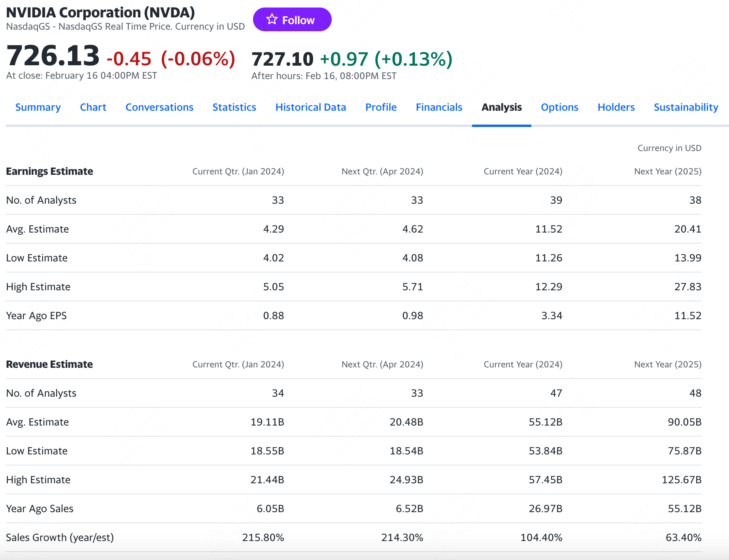This screenshot has height=560, width=729.
Task: Click Year Ago EPS value 0.98
Action: [x=413, y=316]
